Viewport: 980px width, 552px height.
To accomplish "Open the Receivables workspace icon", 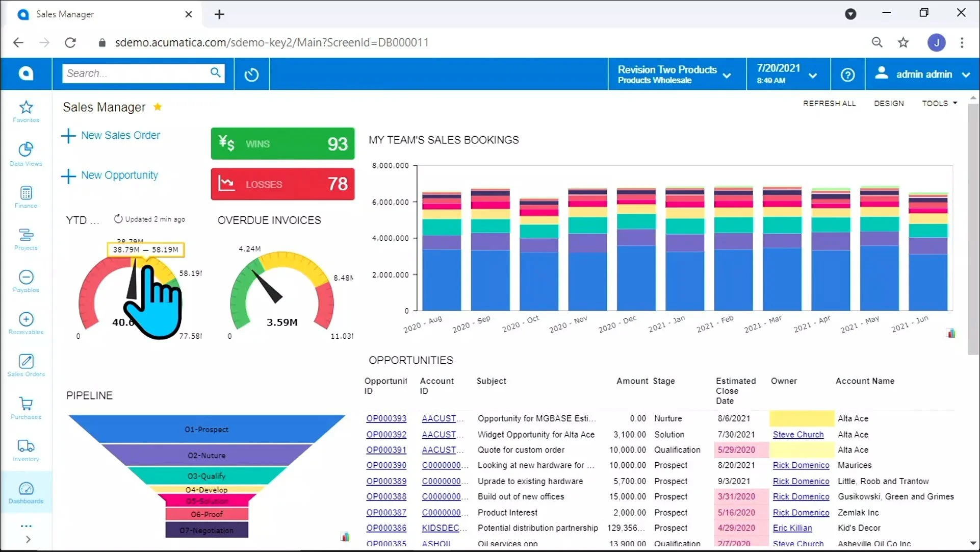I will click(26, 323).
